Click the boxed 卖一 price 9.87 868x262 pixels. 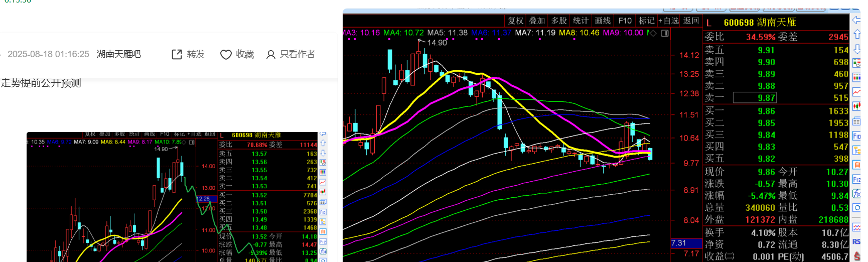[755, 98]
